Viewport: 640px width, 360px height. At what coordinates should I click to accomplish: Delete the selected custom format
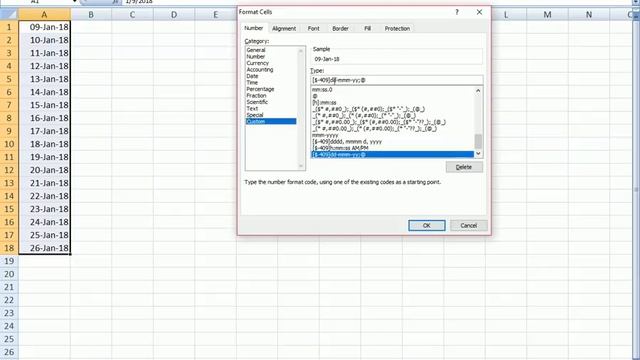point(464,167)
